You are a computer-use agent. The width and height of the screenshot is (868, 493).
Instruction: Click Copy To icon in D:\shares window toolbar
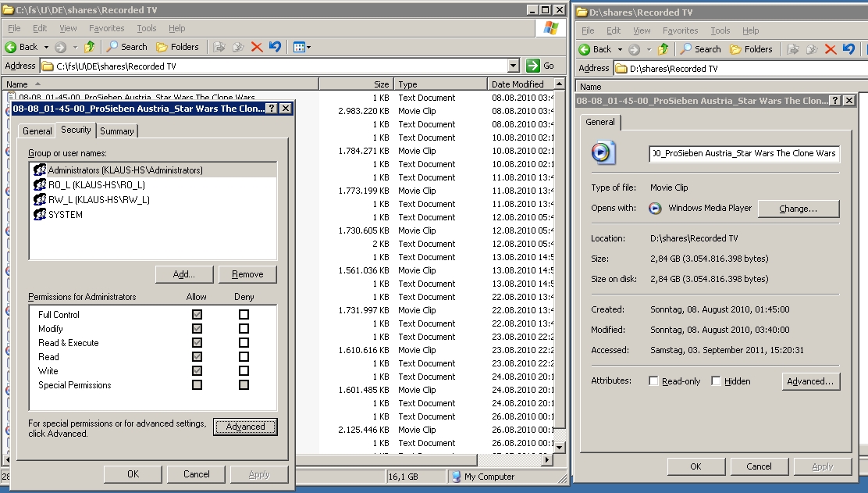[x=812, y=49]
